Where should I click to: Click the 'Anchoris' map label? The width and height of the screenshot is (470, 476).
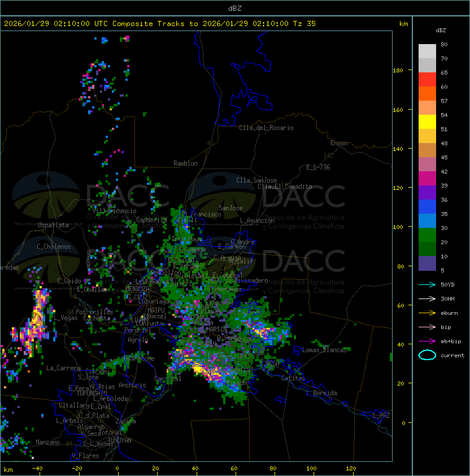click(132, 385)
